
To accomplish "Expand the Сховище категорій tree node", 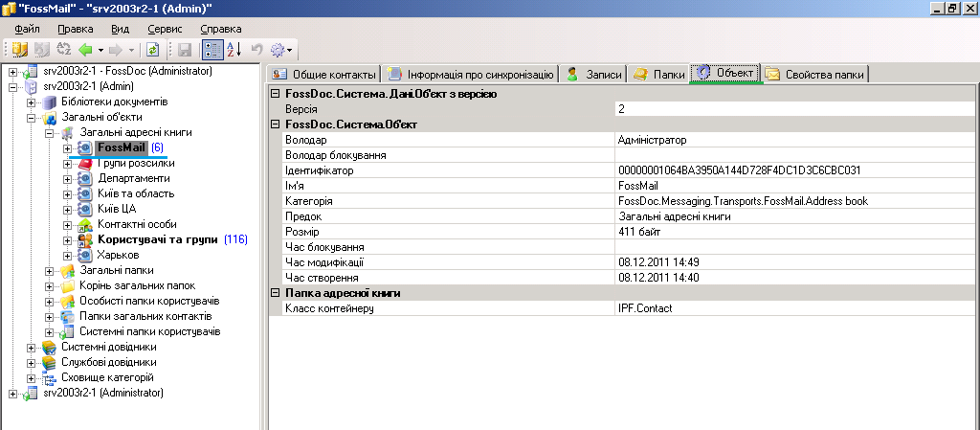I will (x=32, y=378).
